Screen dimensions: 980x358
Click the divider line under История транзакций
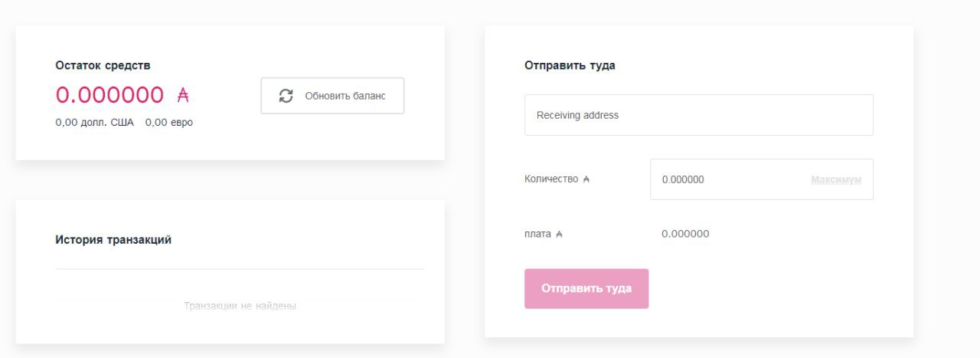pos(240,269)
